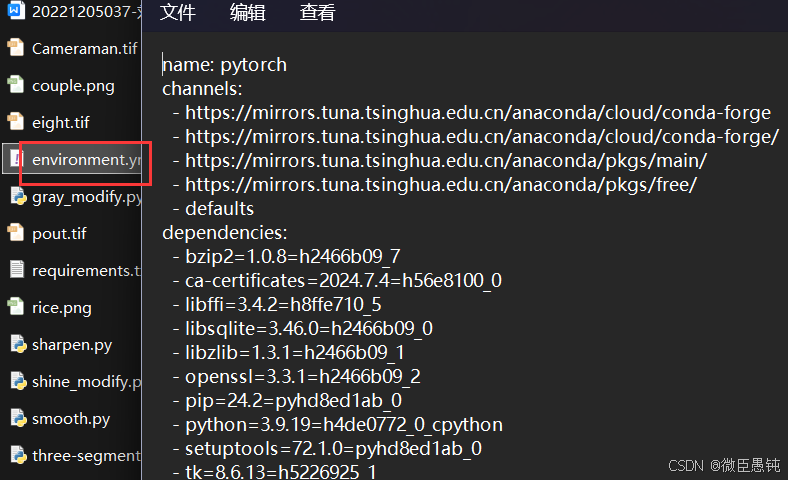Click the line 'name: pytorch'
This screenshot has width=788, height=480.
pos(225,65)
